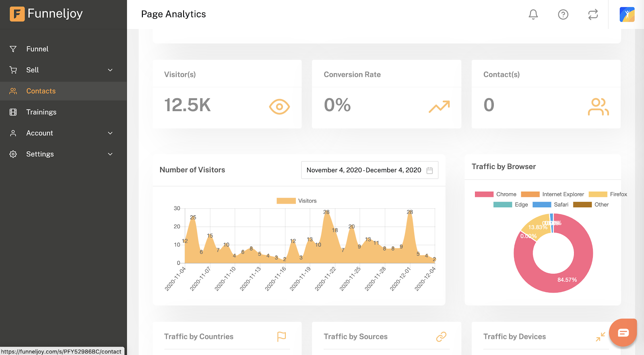Click the Funneljoy logo icon
644x355 pixels.
[17, 14]
